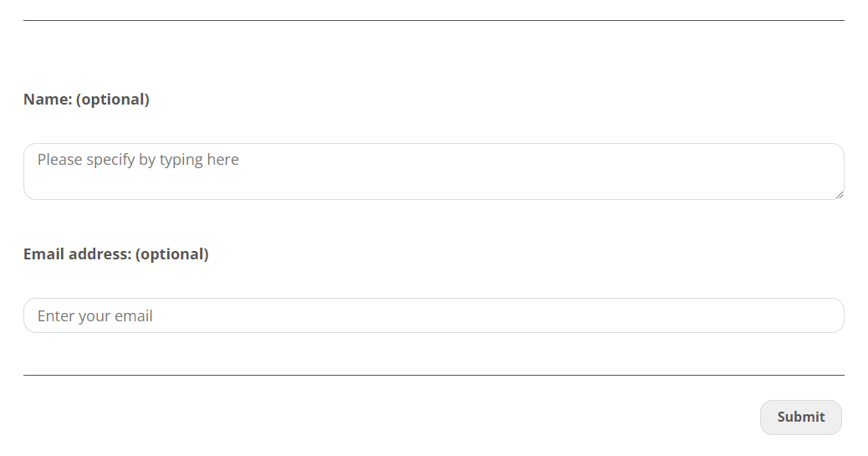
Task: Click the center of the Name text area
Action: tap(433, 172)
